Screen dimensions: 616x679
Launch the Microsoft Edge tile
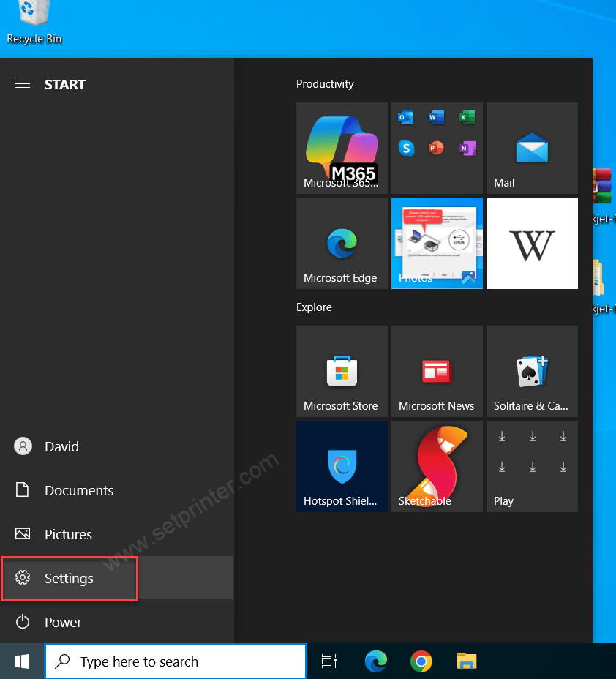coord(342,244)
